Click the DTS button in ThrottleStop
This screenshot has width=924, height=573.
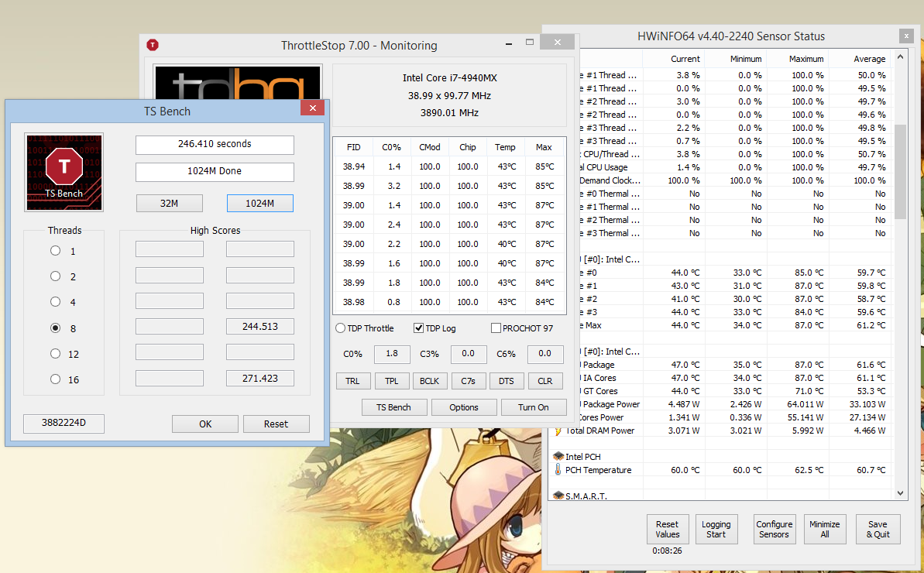coord(507,381)
